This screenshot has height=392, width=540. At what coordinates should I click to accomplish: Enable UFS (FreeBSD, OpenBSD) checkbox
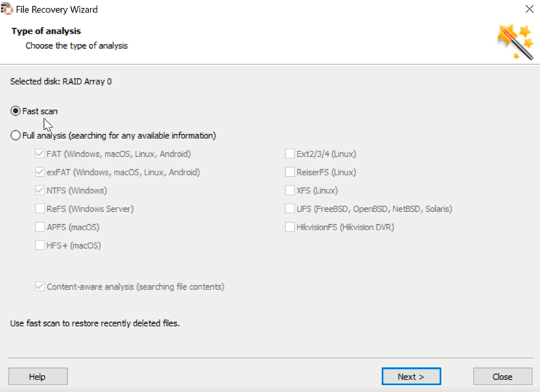pyautogui.click(x=290, y=208)
